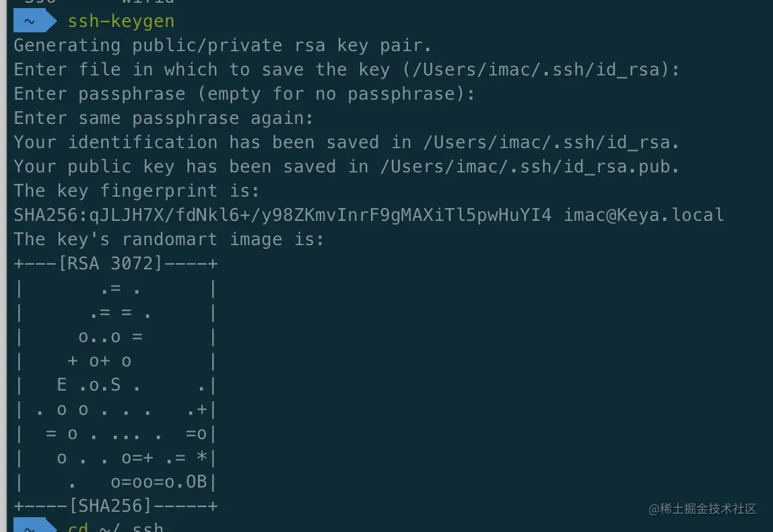Click the ssh-keygen command text

pyautogui.click(x=121, y=21)
